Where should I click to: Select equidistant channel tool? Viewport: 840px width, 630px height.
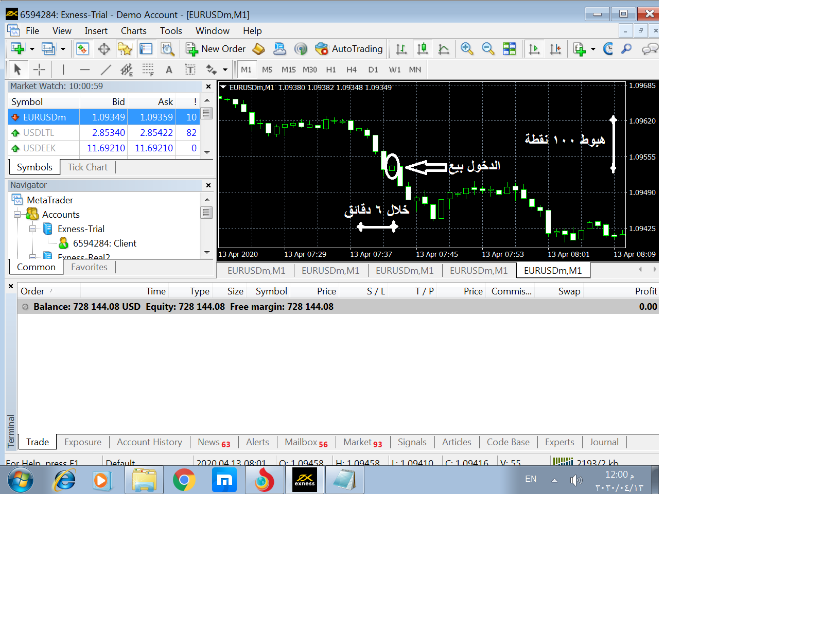point(127,69)
